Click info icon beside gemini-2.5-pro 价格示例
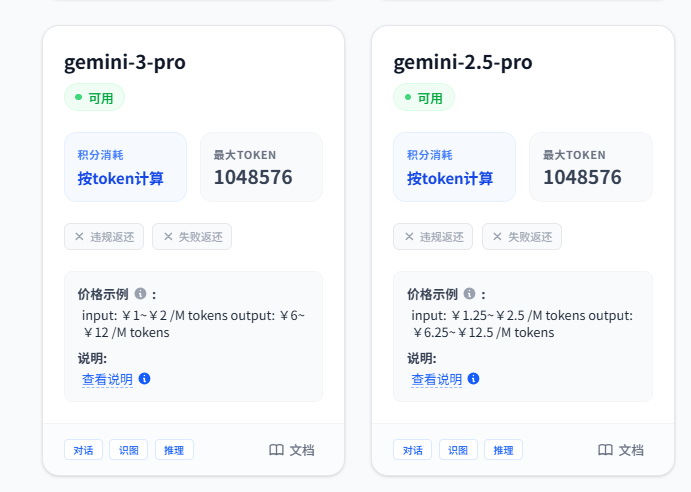The height and width of the screenshot is (492, 691). click(x=469, y=294)
